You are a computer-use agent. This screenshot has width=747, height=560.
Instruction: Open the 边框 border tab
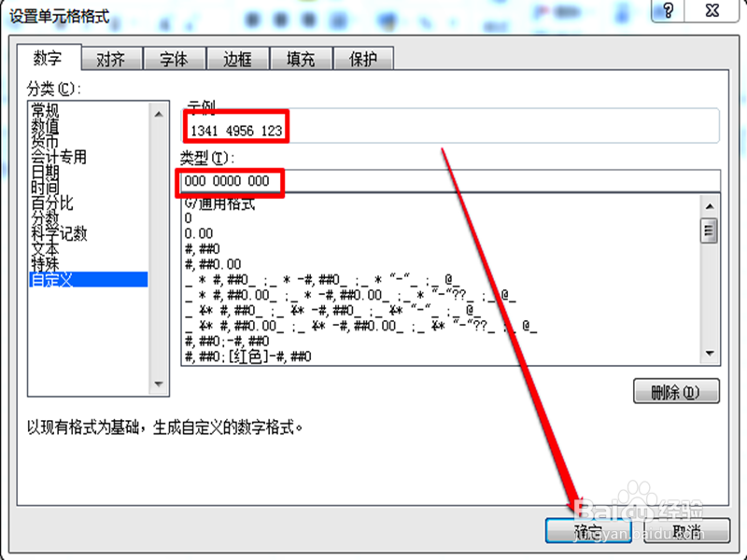point(236,57)
